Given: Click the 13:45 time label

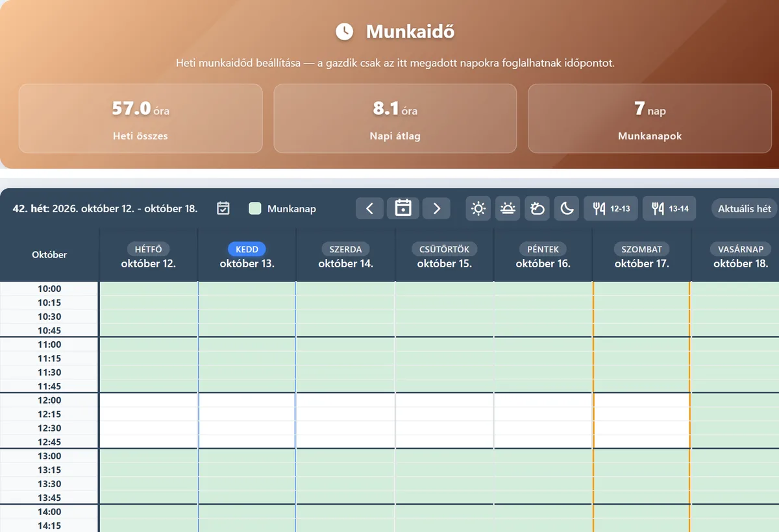Looking at the screenshot, I should (49, 498).
